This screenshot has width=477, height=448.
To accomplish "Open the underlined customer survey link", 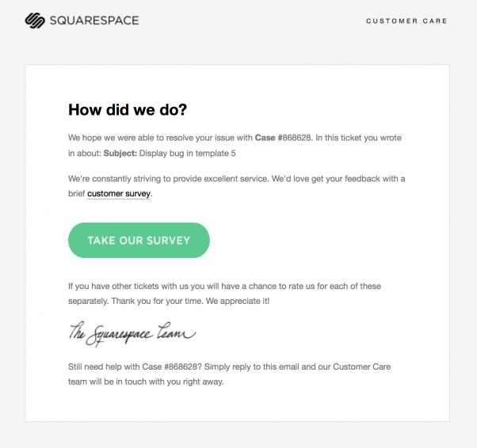I will tap(118, 193).
